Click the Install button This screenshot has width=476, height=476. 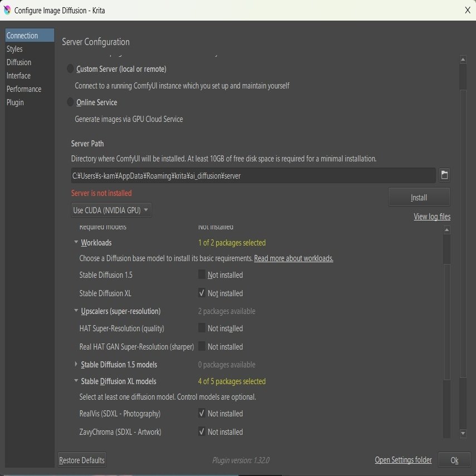pos(419,197)
